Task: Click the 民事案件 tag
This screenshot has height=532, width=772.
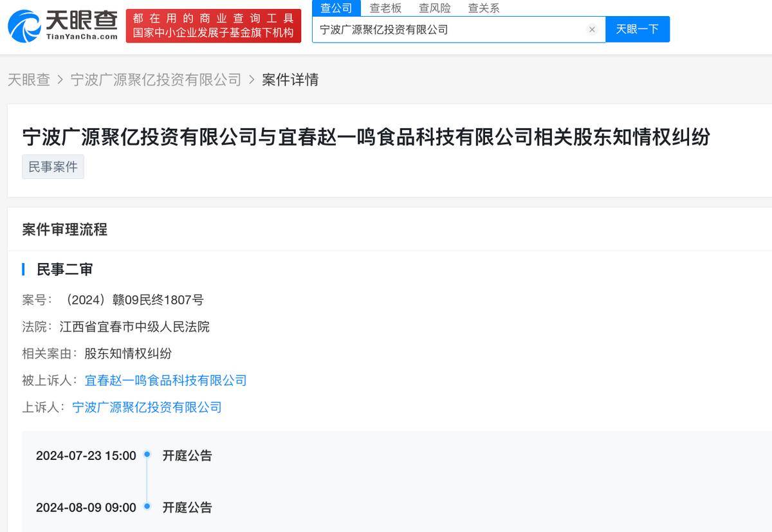Action: click(x=53, y=167)
